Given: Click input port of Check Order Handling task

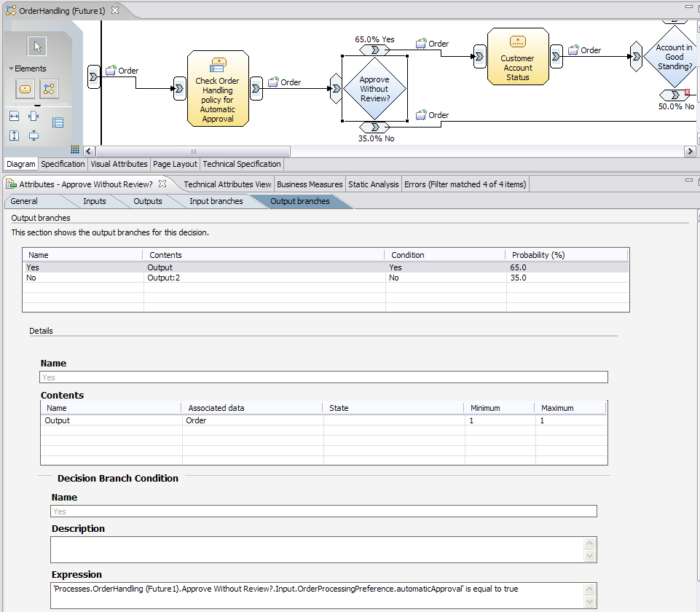Looking at the screenshot, I should coord(179,88).
